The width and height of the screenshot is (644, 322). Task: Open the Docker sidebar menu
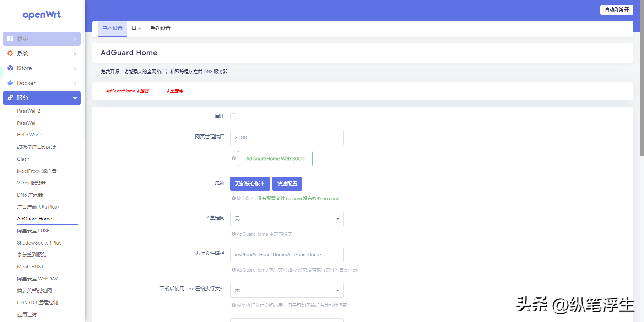click(42, 83)
